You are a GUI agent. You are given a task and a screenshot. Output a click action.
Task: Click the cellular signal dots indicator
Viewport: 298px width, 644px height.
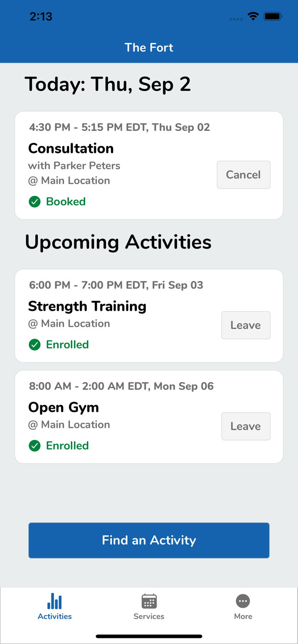[236, 19]
